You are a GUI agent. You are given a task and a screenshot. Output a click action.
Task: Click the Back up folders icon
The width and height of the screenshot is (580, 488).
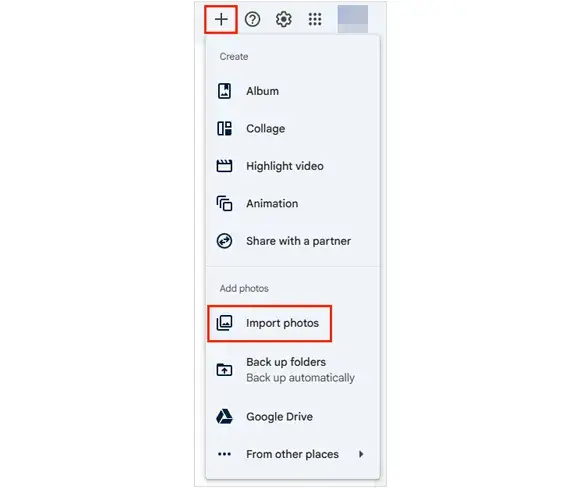(x=224, y=370)
